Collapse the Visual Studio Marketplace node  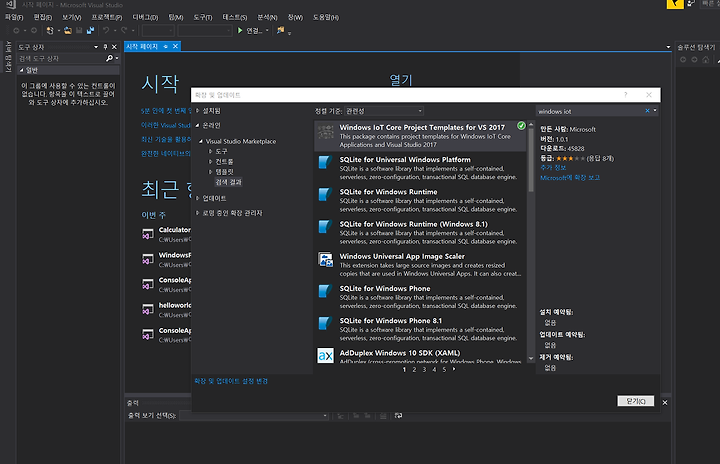pyautogui.click(x=201, y=141)
